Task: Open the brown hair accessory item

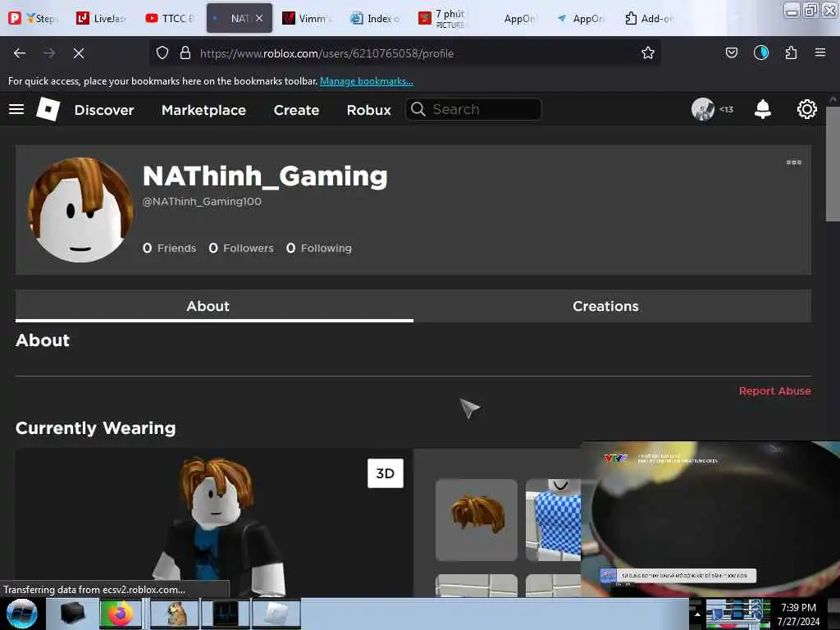Action: click(x=477, y=519)
